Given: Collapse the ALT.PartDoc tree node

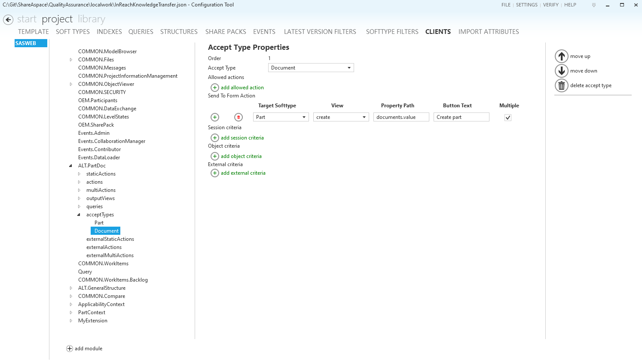Looking at the screenshot, I should click(x=70, y=166).
